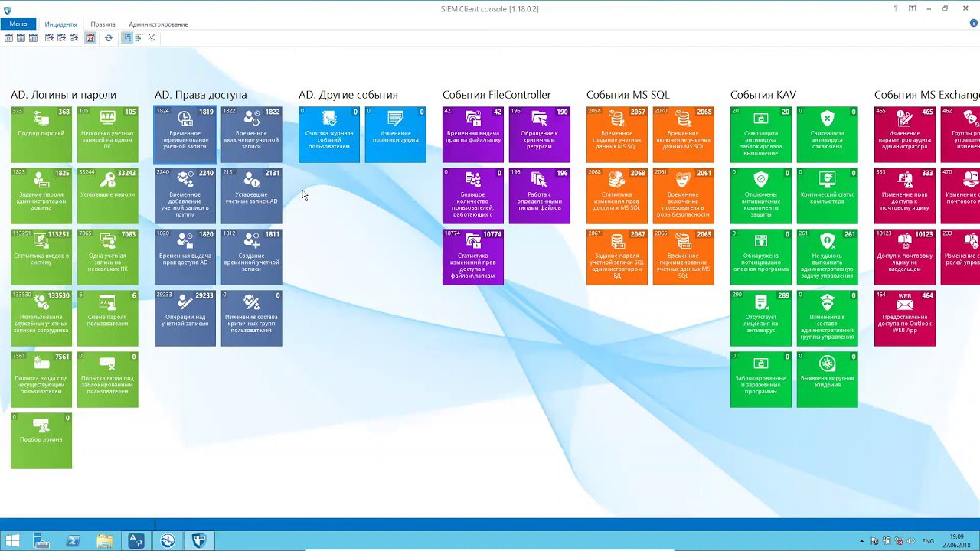Open Использование служебных учетных записей tile
The image size is (980, 551).
pyautogui.click(x=41, y=318)
